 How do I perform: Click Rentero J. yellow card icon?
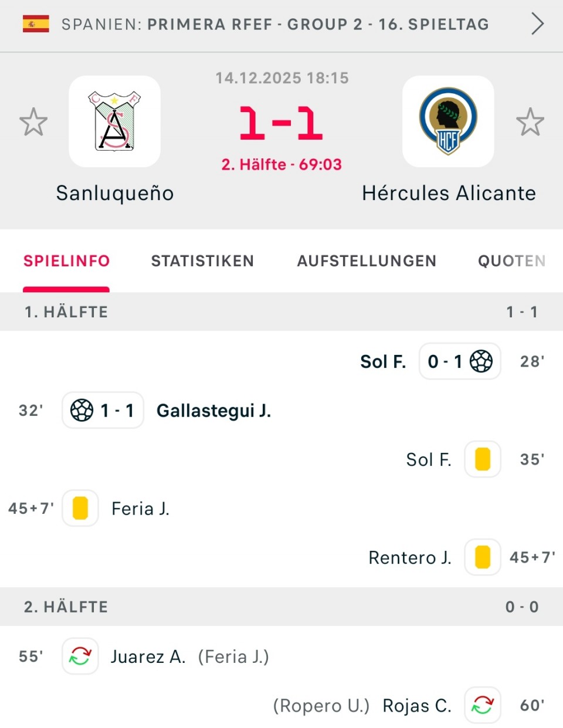pyautogui.click(x=483, y=557)
